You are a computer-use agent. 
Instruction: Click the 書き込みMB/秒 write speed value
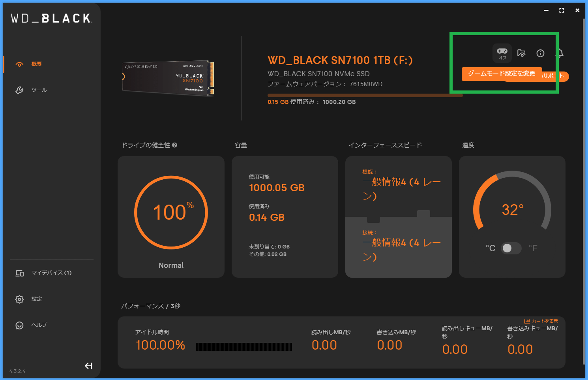[390, 345]
